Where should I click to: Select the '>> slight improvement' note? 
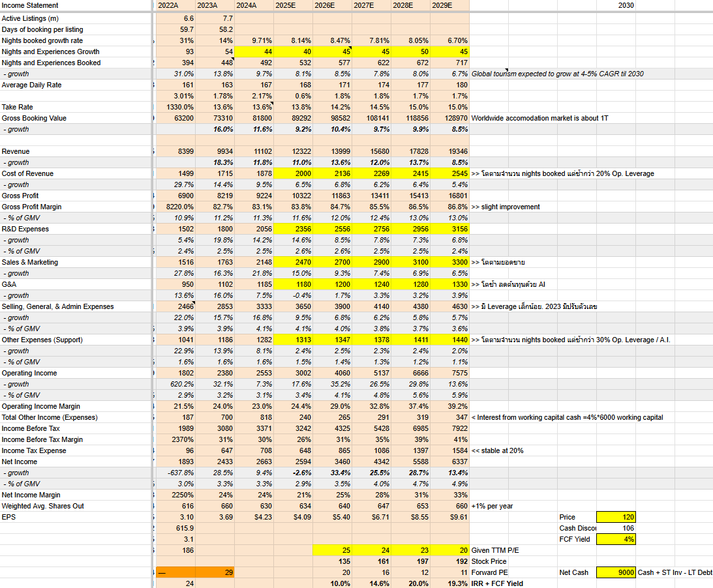[x=506, y=207]
